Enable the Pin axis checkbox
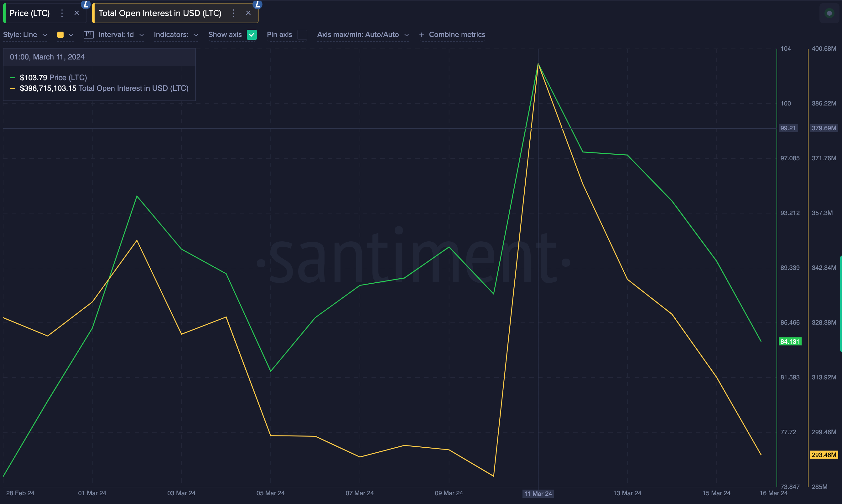The height and width of the screenshot is (504, 842). click(x=302, y=35)
